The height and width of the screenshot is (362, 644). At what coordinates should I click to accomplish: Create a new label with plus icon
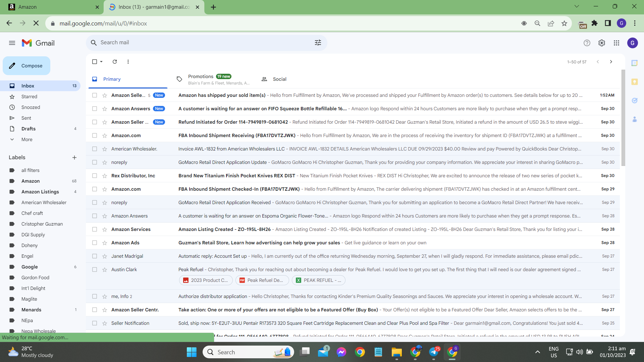point(74,158)
